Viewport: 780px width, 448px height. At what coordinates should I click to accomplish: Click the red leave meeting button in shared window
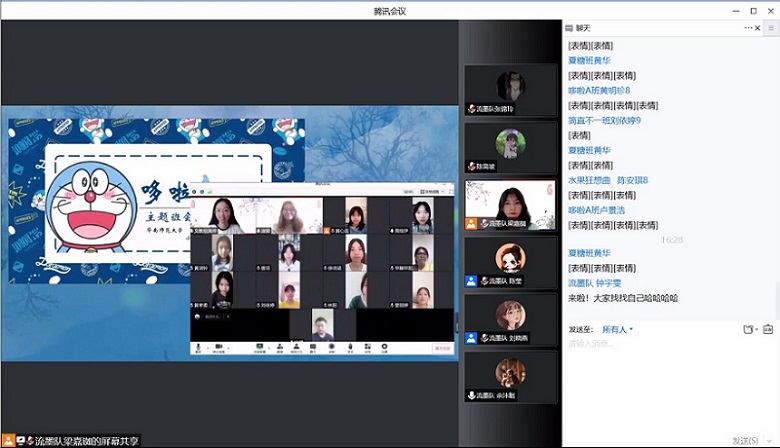pos(441,349)
